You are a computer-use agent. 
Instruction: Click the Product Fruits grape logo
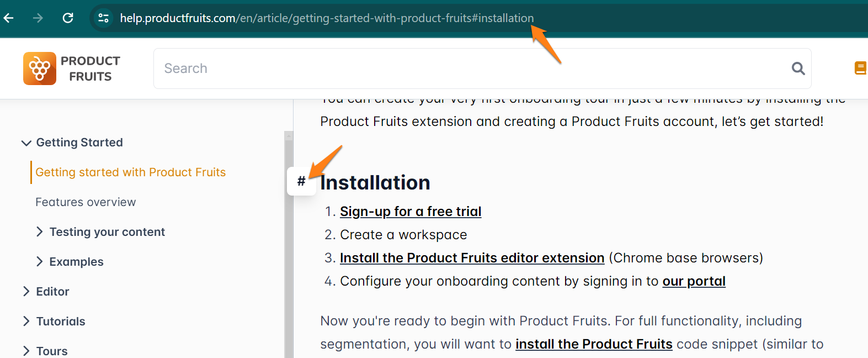coord(39,68)
